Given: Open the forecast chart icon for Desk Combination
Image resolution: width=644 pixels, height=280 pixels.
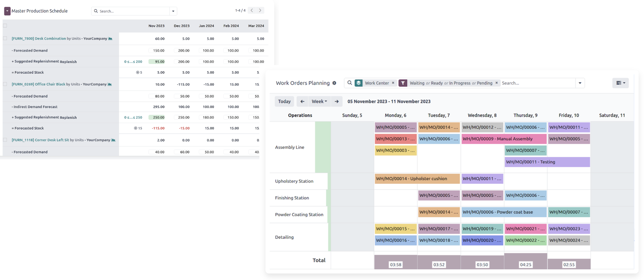Looking at the screenshot, I should coord(110,39).
